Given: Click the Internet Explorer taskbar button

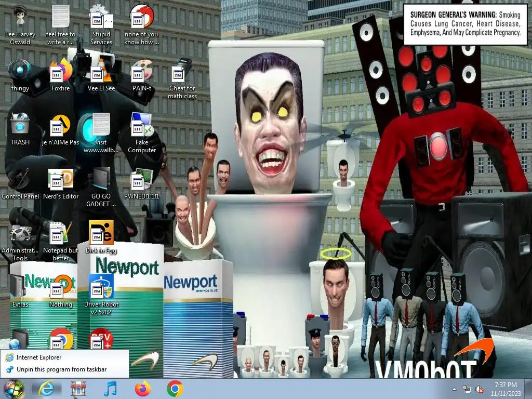Looking at the screenshot, I should 46,389.
